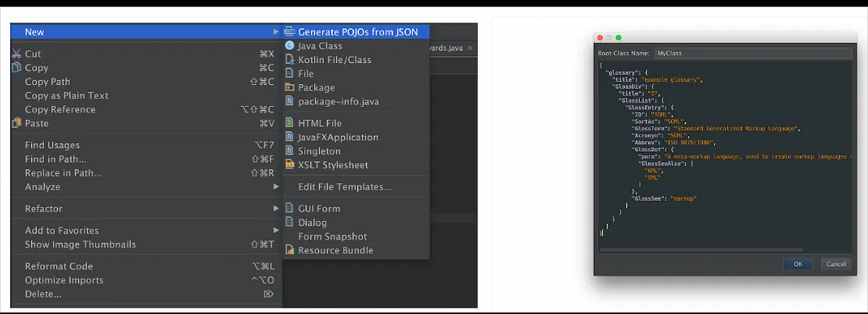The height and width of the screenshot is (314, 868).
Task: Expand the Refactor submenu arrow
Action: click(276, 208)
